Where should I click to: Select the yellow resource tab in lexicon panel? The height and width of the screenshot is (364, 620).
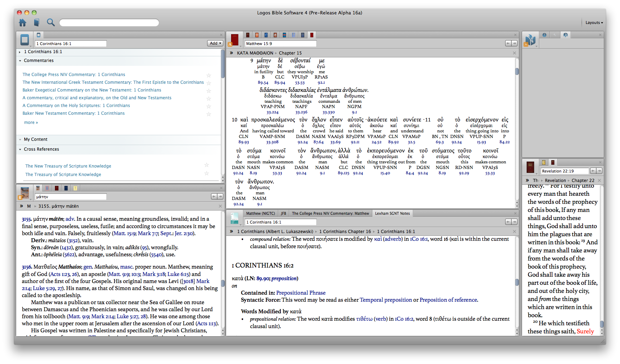coord(75,188)
